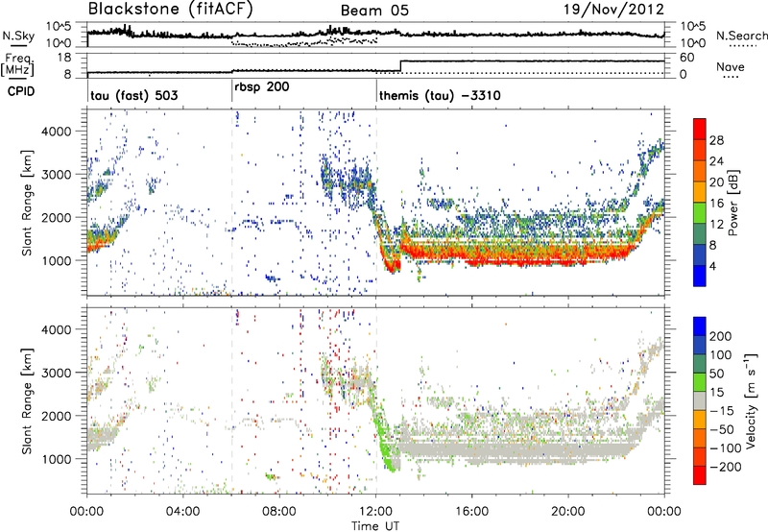Click the "Nave" legend label
The height and width of the screenshot is (532, 768).
pos(731,67)
